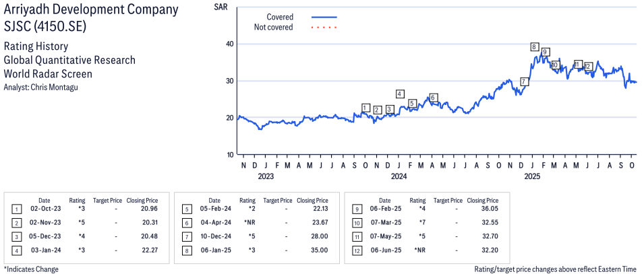Click chart marker 7 on the price line

524,81
